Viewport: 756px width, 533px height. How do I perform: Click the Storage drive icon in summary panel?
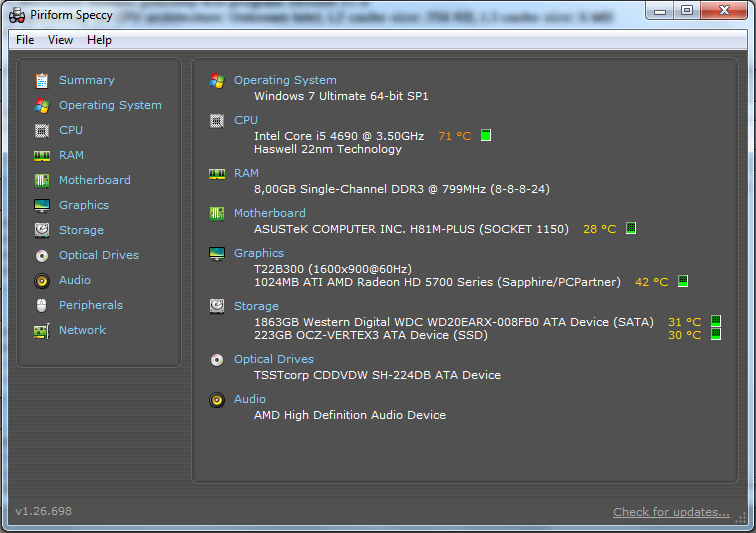(x=217, y=306)
